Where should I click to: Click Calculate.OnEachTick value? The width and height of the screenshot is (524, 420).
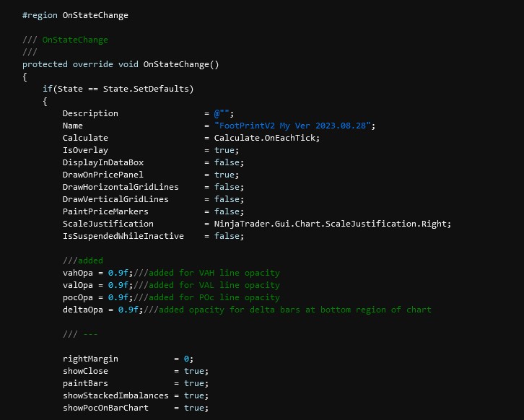pos(266,138)
